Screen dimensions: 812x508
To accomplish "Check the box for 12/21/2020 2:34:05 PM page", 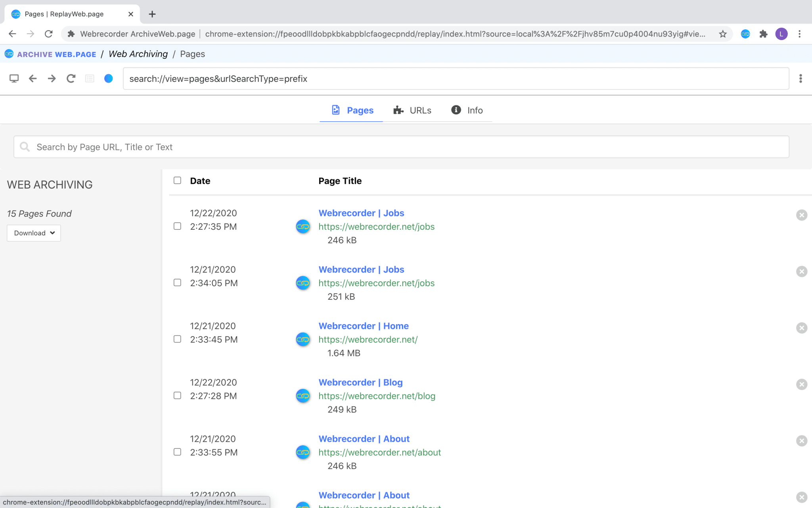I will (x=177, y=283).
